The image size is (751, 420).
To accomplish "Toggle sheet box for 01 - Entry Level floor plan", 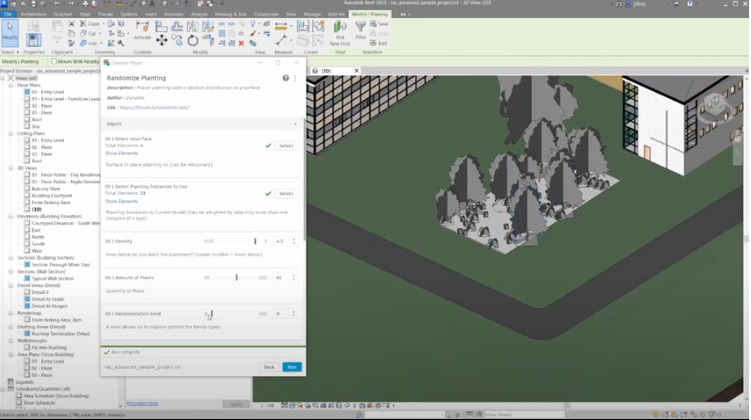I will [27, 92].
